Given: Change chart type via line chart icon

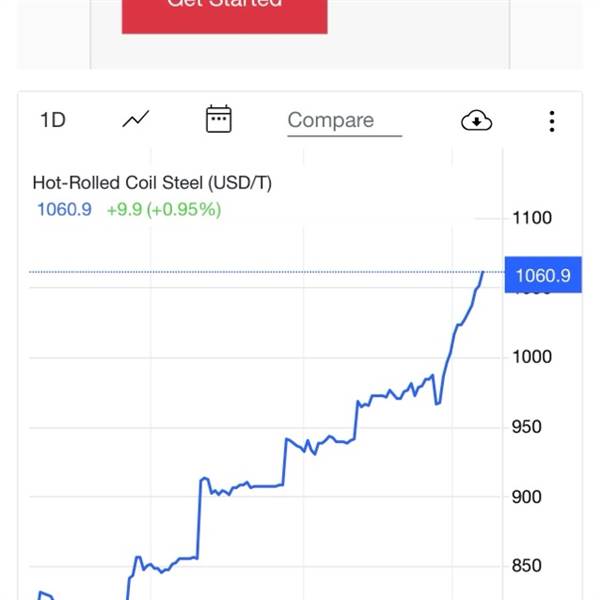Looking at the screenshot, I should 135,120.
